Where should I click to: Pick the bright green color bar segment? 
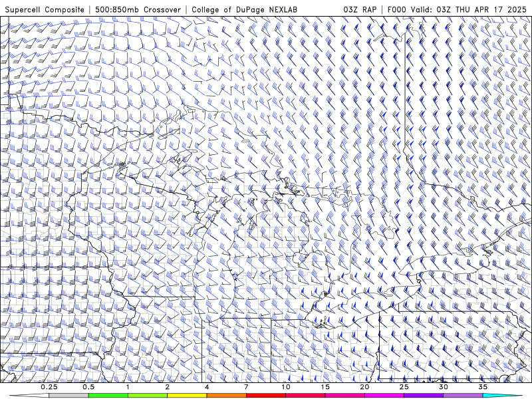pos(108,396)
